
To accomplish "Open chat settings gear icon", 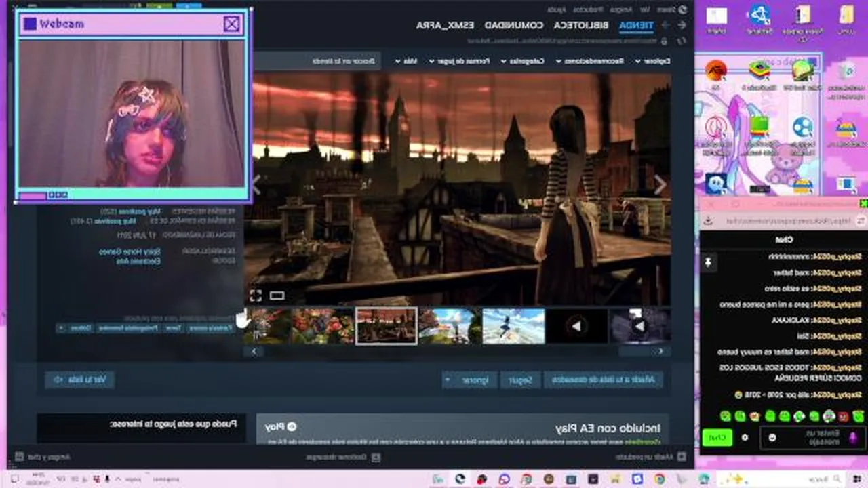I will tap(744, 437).
